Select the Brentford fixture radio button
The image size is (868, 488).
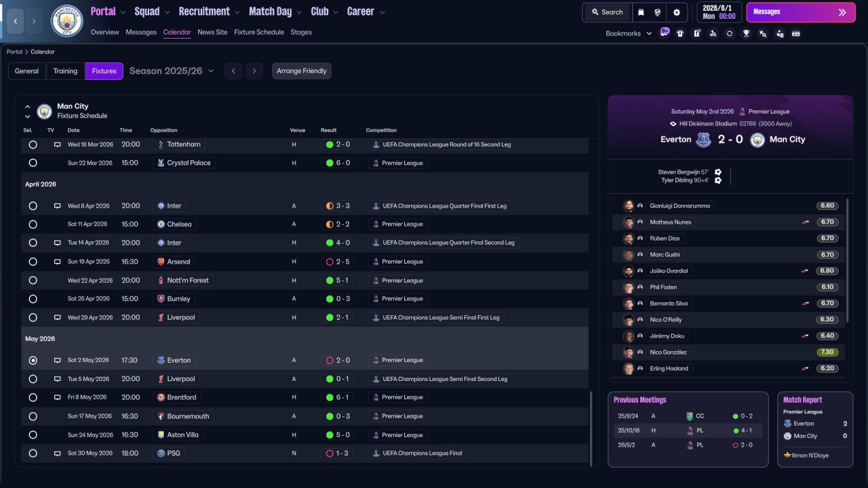click(x=33, y=398)
